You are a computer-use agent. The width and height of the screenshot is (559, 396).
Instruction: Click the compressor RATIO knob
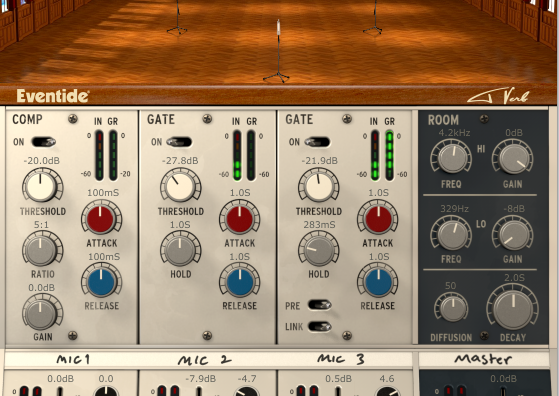click(42, 250)
